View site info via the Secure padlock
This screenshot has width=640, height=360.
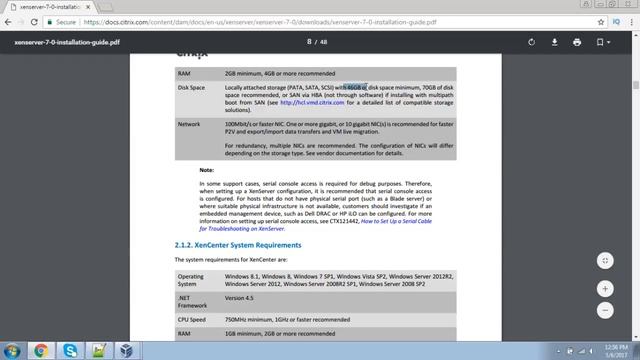(61, 22)
